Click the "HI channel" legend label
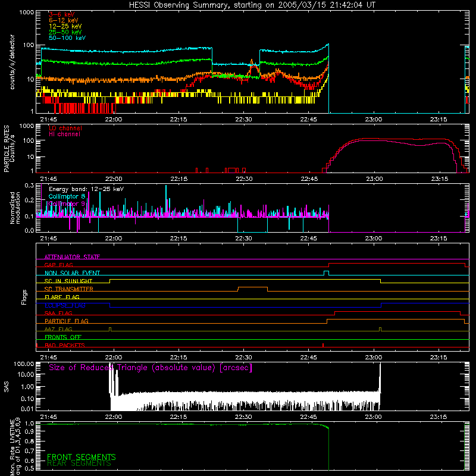This screenshot has height=476, width=476. pyautogui.click(x=64, y=134)
